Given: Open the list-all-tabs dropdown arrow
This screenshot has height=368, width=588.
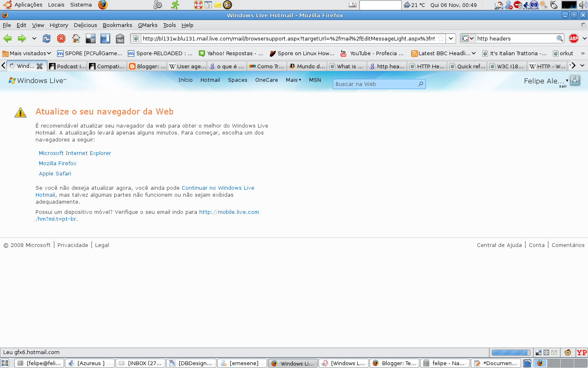Looking at the screenshot, I should (582, 65).
